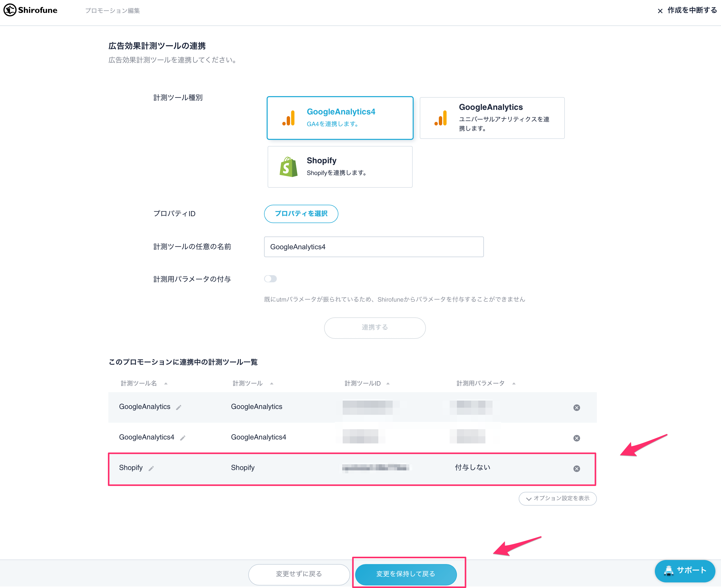
Task: Click the 計測ツールの任意の名前 input field
Action: 374,247
